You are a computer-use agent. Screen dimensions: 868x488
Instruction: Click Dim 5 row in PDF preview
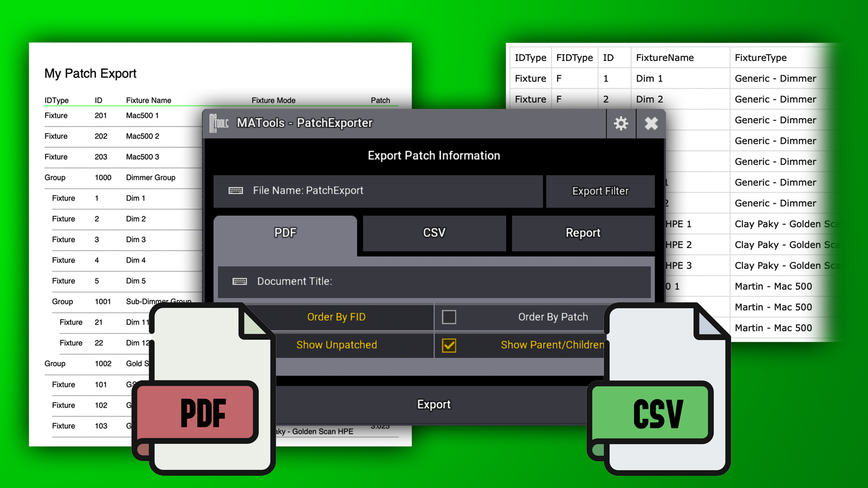tap(127, 281)
